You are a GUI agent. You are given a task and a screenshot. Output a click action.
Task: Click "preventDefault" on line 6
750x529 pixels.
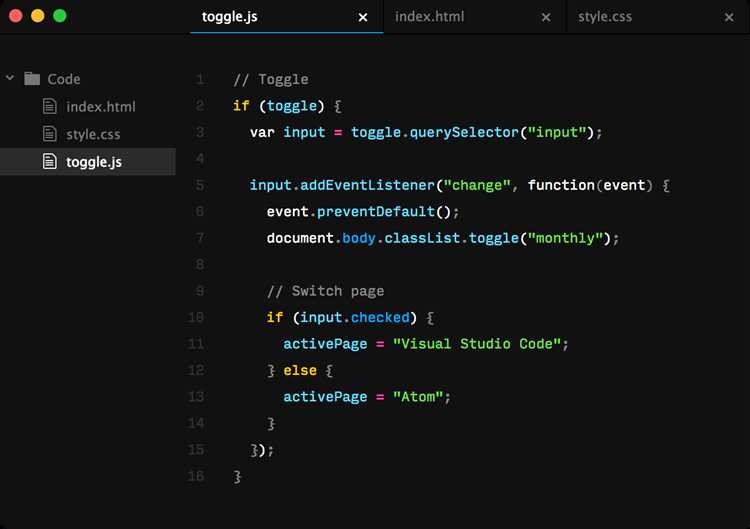coord(375,211)
